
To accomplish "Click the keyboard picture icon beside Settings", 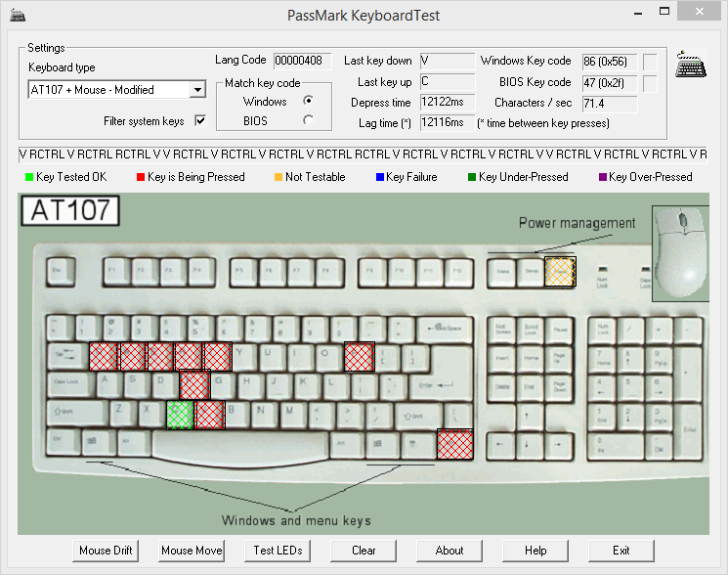I will (x=691, y=65).
